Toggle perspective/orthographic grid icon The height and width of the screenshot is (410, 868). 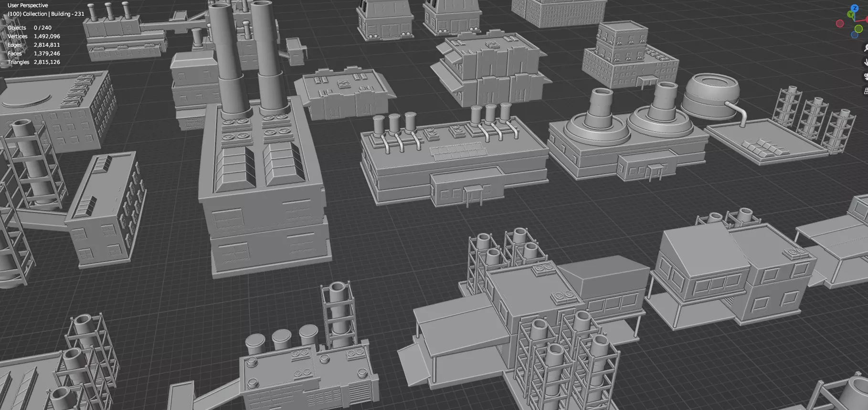click(866, 90)
